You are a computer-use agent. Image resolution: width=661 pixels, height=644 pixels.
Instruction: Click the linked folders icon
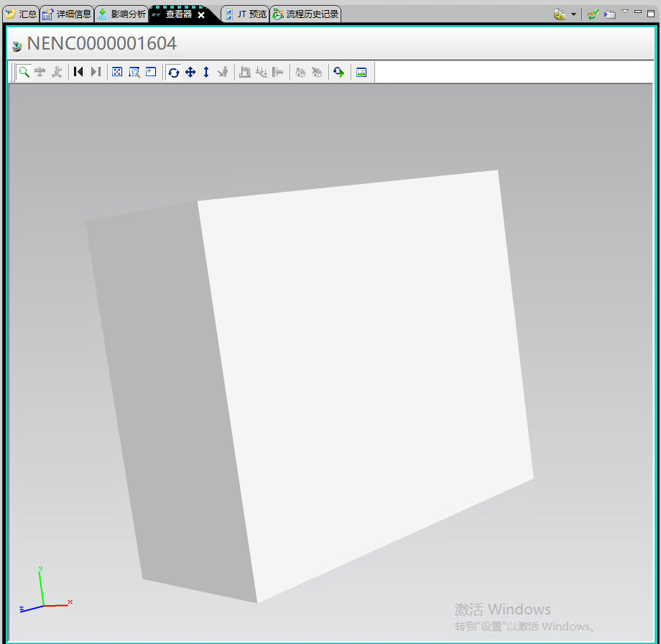coord(560,15)
